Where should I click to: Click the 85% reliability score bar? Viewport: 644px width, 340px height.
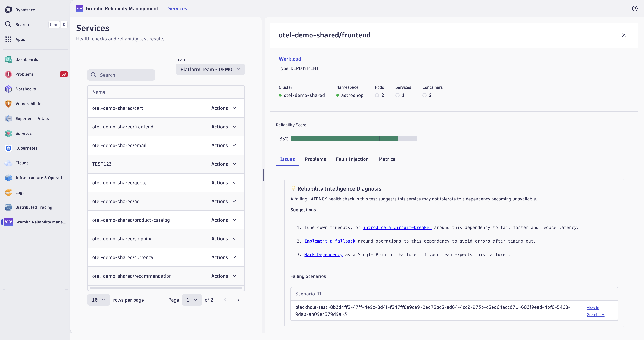point(354,139)
